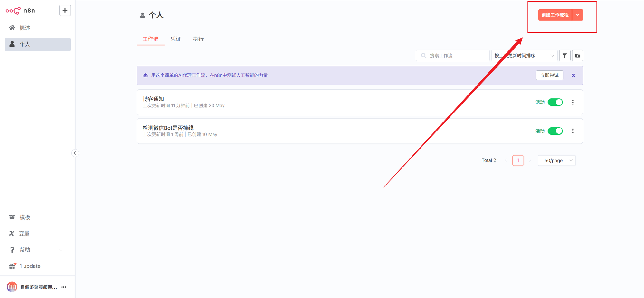Switch to the 执行 tab
This screenshot has width=644, height=298.
tap(198, 39)
